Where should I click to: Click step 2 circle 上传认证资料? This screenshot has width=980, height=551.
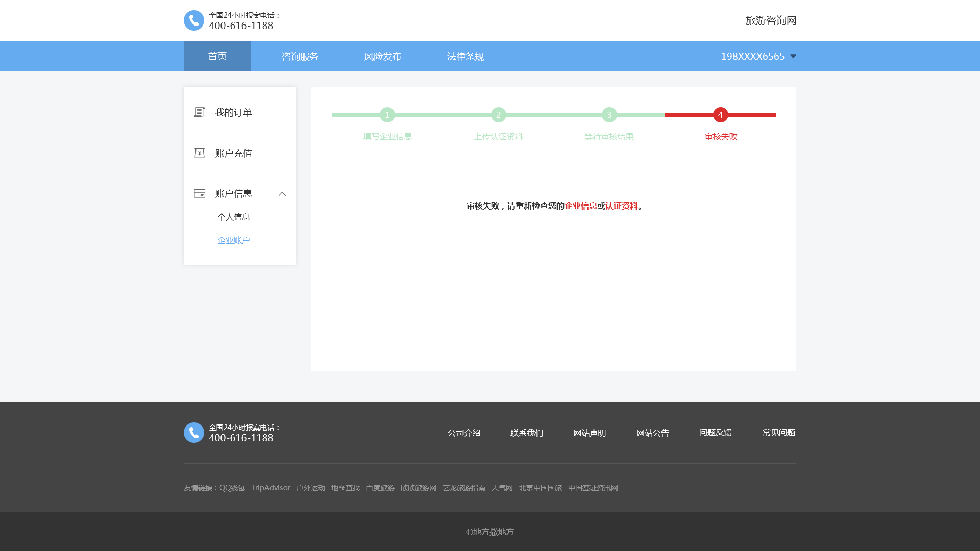click(498, 115)
